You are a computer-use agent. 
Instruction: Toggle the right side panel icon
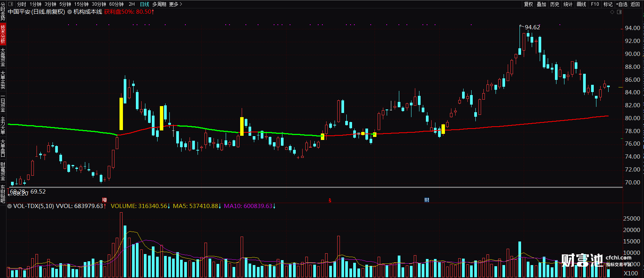point(619,12)
